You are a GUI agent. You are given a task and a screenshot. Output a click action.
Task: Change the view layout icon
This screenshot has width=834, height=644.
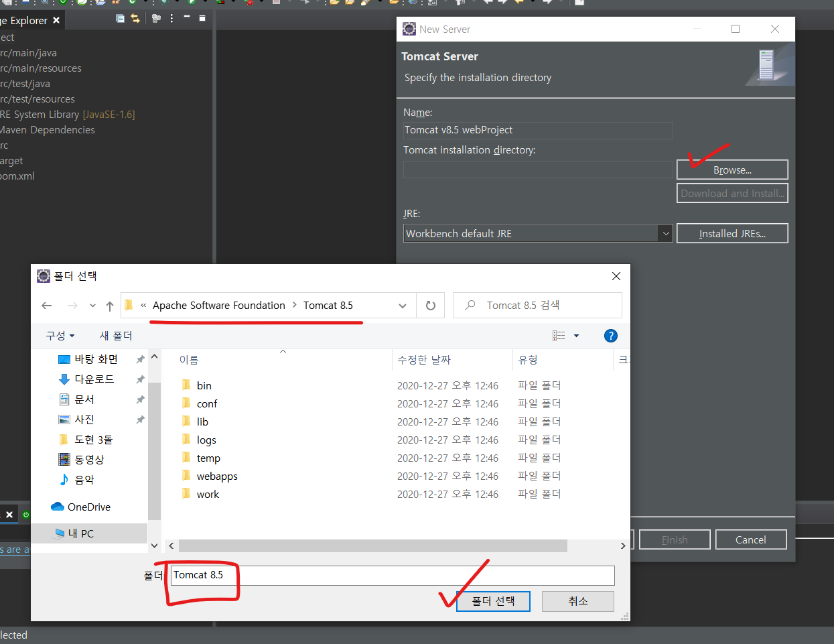pyautogui.click(x=559, y=336)
